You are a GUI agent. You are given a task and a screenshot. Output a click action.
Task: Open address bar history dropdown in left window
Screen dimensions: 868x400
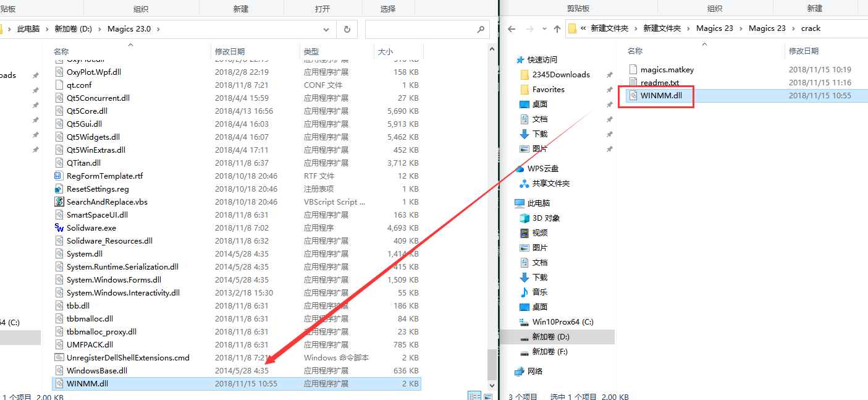pos(326,29)
